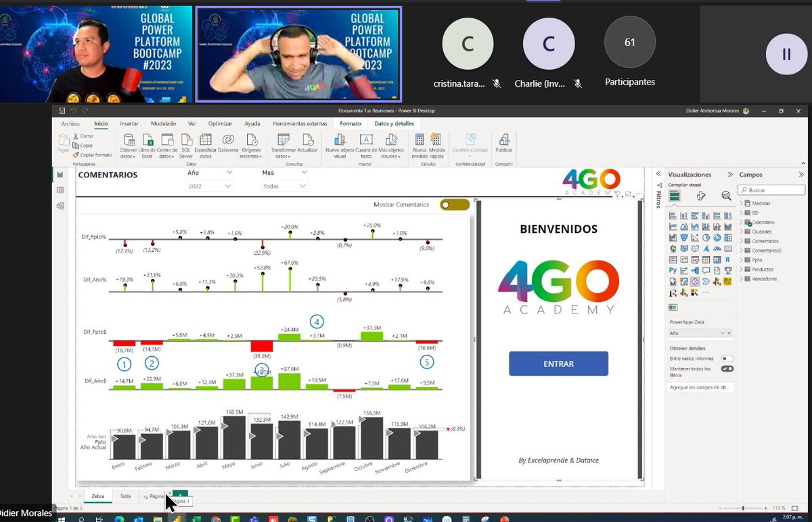Click Transformar datos icon
Screen dimensions: 812x522
coord(284,146)
